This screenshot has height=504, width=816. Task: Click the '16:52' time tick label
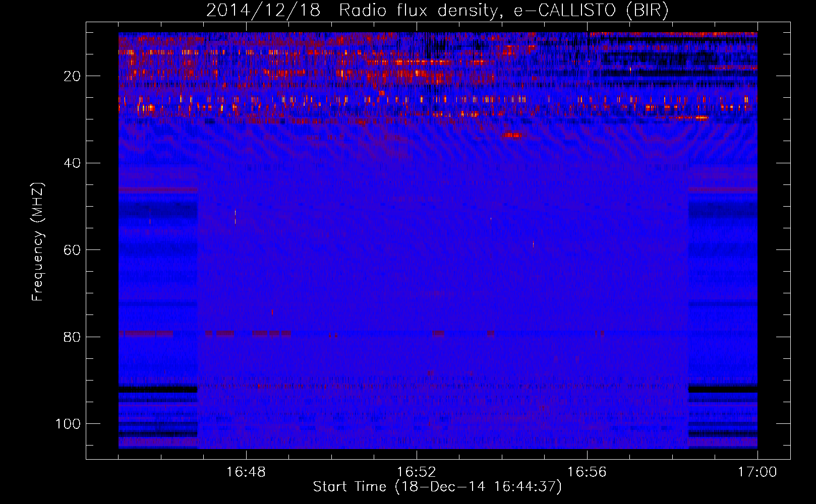pyautogui.click(x=417, y=472)
